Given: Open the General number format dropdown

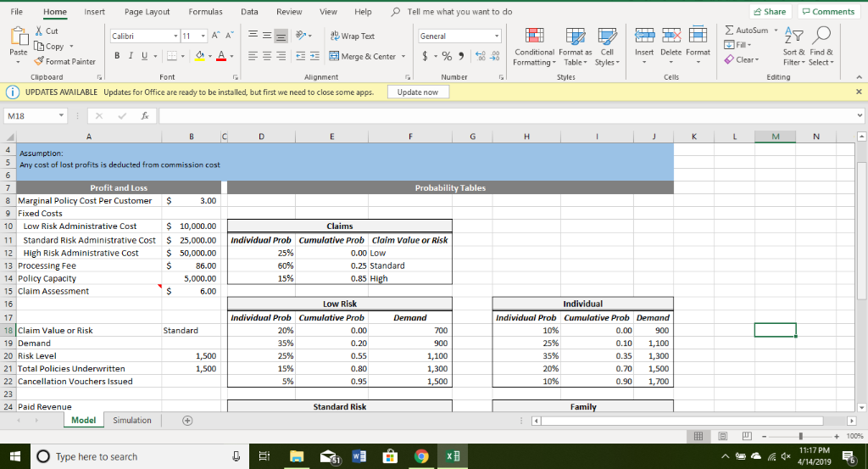Looking at the screenshot, I should click(x=497, y=36).
